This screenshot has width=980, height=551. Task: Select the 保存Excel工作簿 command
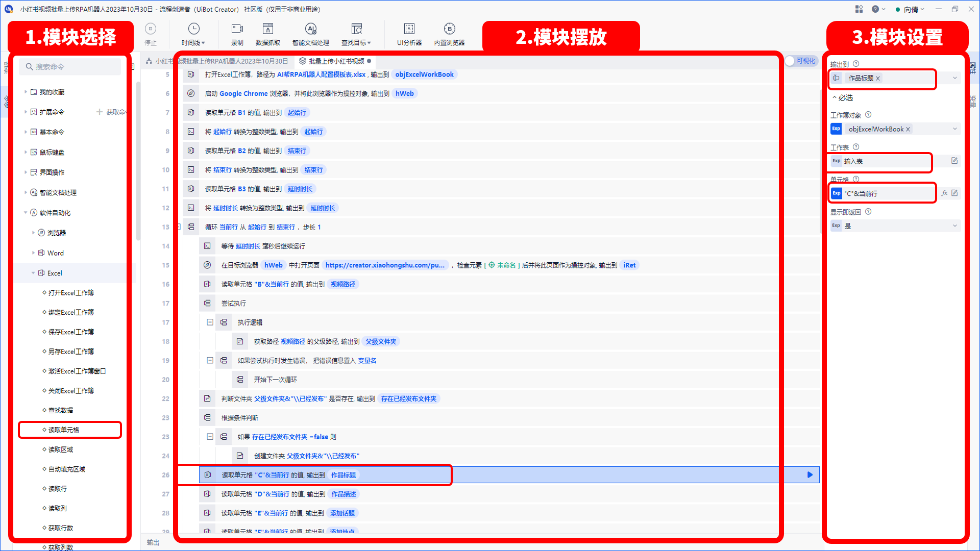click(71, 332)
